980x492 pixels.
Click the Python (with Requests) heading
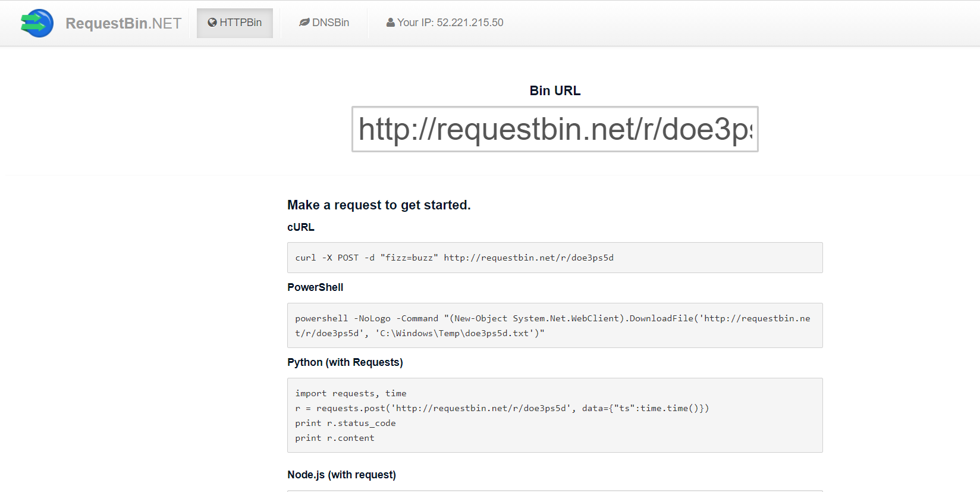(x=345, y=362)
